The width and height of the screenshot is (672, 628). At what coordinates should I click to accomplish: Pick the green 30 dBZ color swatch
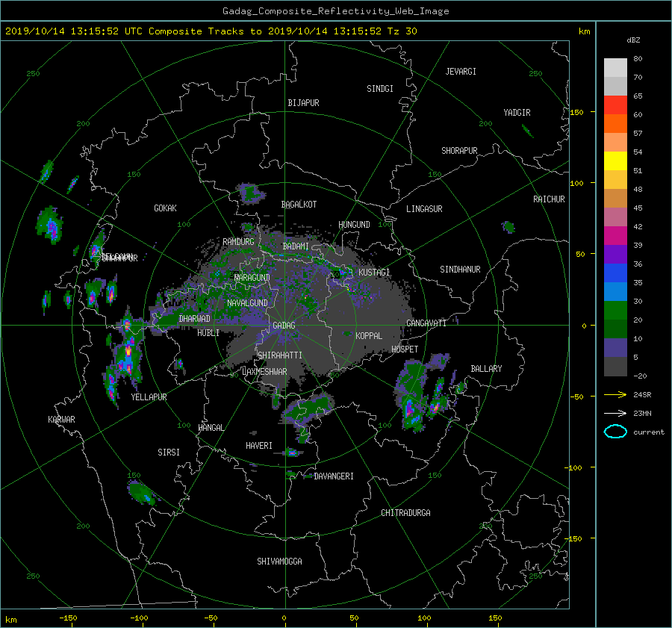(615, 310)
